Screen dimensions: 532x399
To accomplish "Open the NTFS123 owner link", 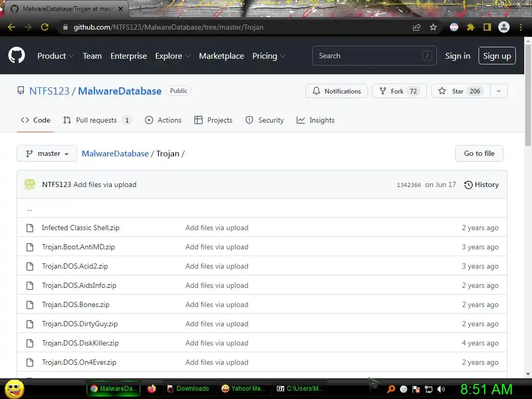I will click(x=49, y=91).
